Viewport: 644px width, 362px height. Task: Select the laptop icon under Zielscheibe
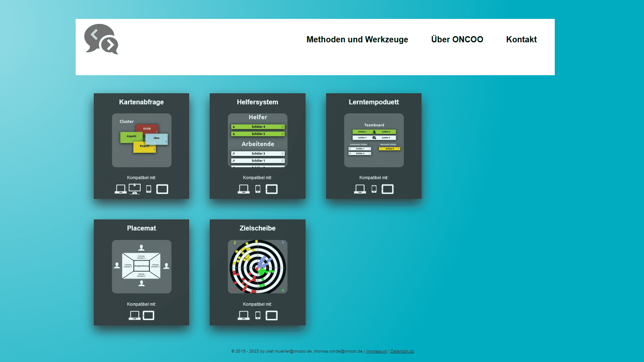pyautogui.click(x=243, y=315)
